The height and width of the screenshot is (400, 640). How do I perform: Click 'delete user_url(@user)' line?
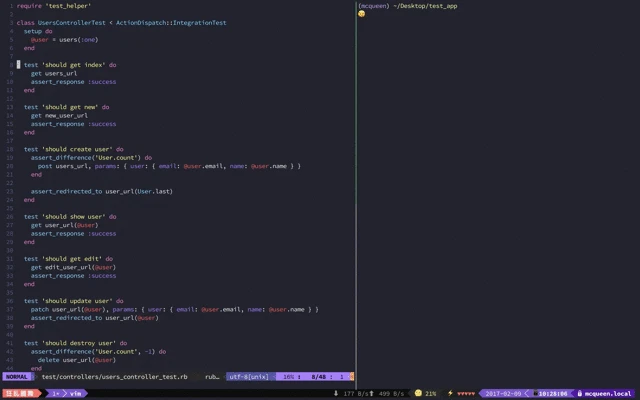(x=77, y=360)
